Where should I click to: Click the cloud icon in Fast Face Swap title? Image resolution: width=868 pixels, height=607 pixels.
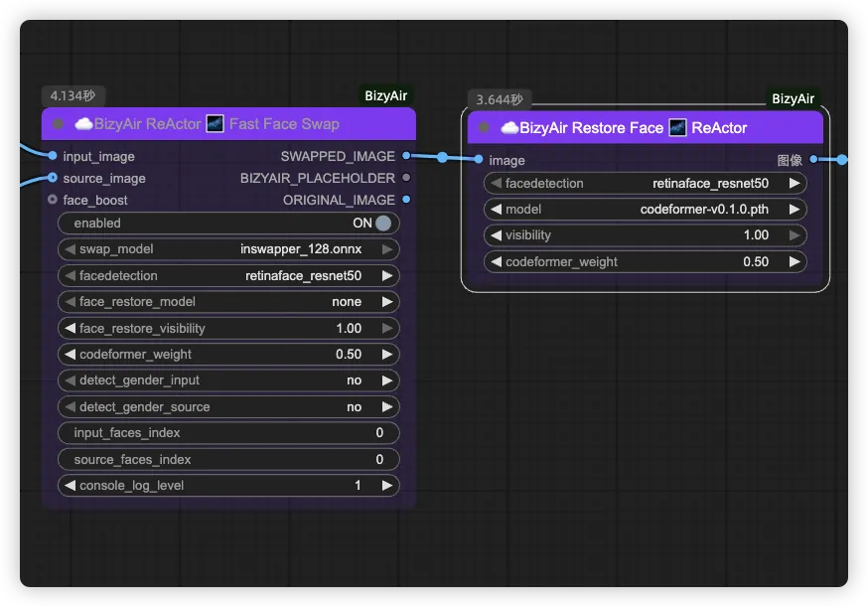click(x=83, y=124)
